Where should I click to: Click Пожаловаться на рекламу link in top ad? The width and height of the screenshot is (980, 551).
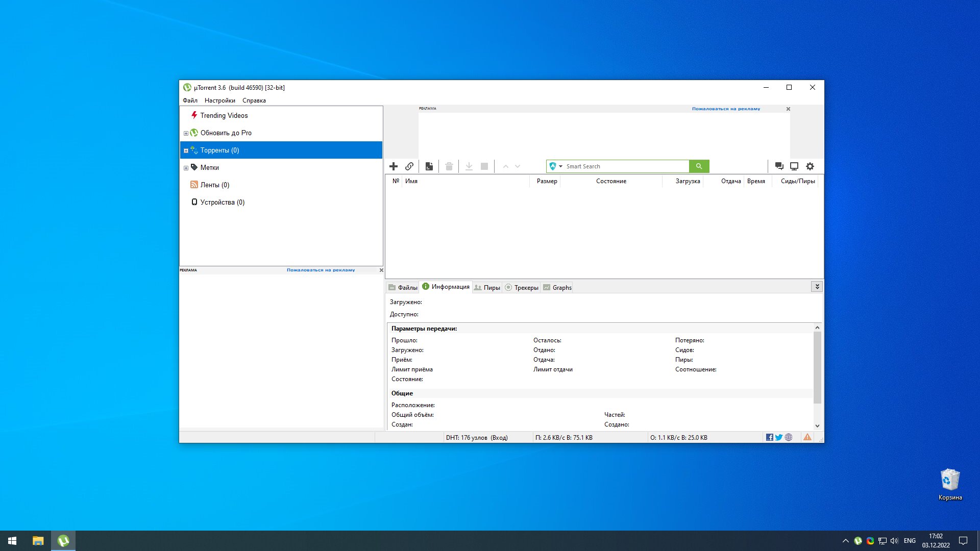(x=726, y=109)
